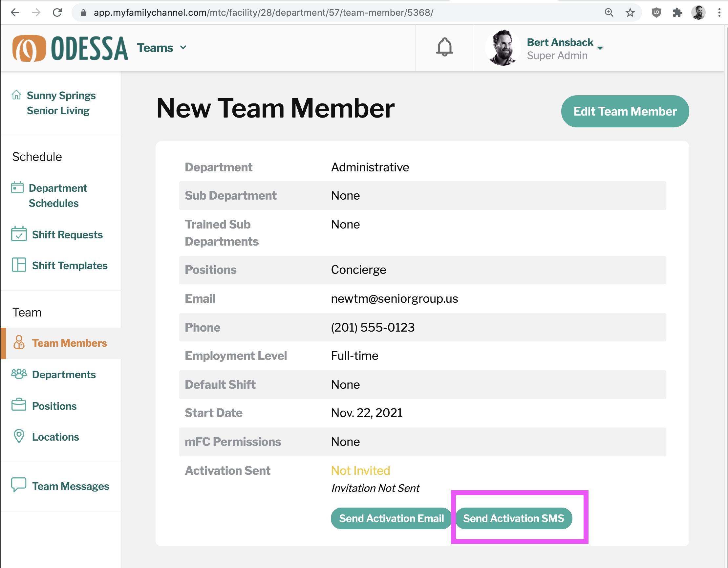Navigate to Departments
The height and width of the screenshot is (568, 728).
(64, 375)
